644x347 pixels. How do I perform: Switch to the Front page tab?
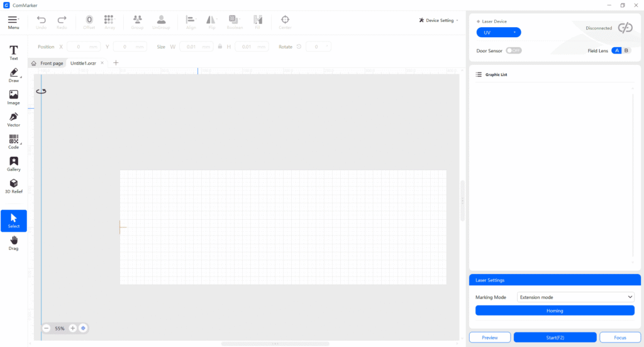point(48,64)
